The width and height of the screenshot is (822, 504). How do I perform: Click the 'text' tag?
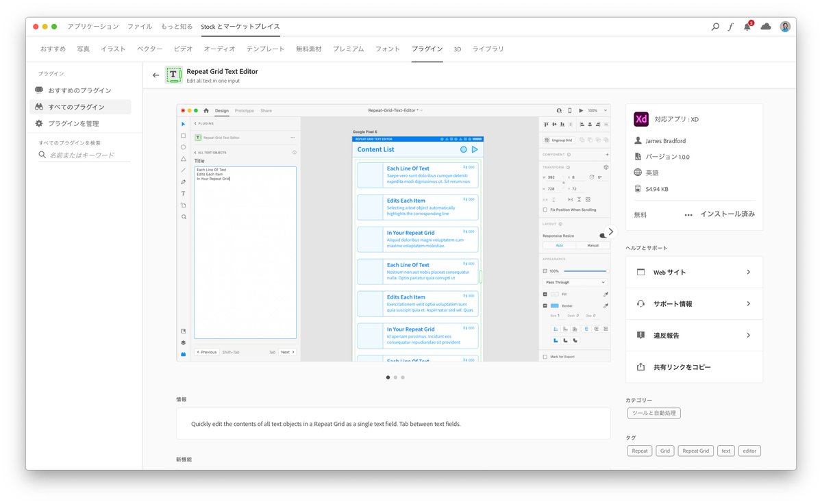point(726,451)
